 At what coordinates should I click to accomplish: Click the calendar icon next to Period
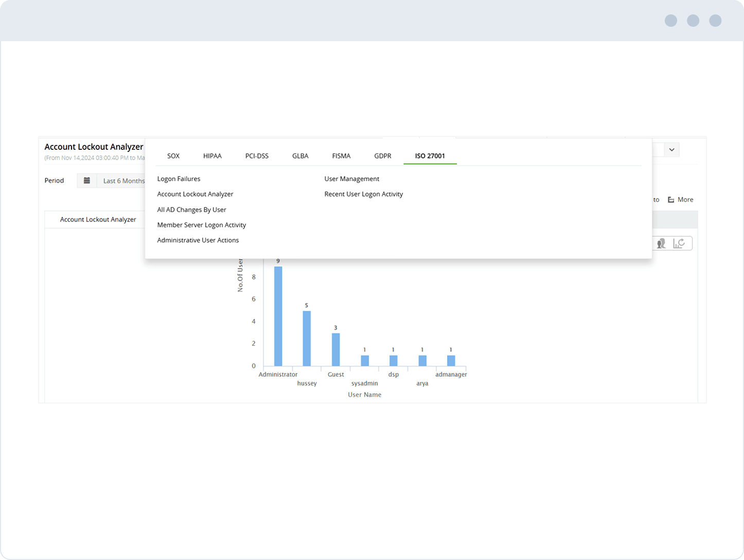(x=87, y=181)
